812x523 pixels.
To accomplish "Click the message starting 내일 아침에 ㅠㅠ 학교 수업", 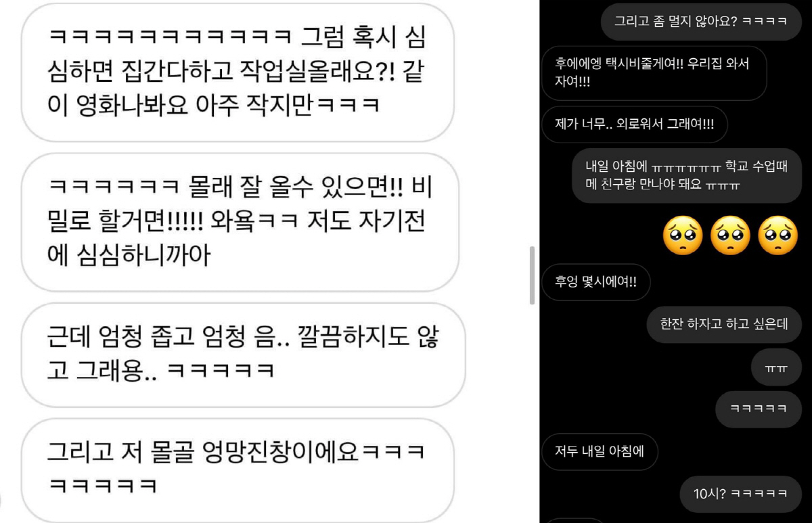I will coord(687,176).
